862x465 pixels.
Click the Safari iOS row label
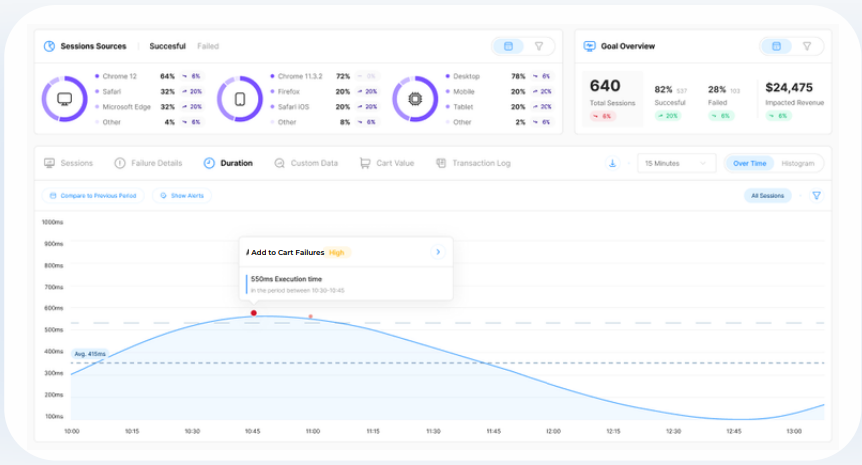click(x=294, y=107)
